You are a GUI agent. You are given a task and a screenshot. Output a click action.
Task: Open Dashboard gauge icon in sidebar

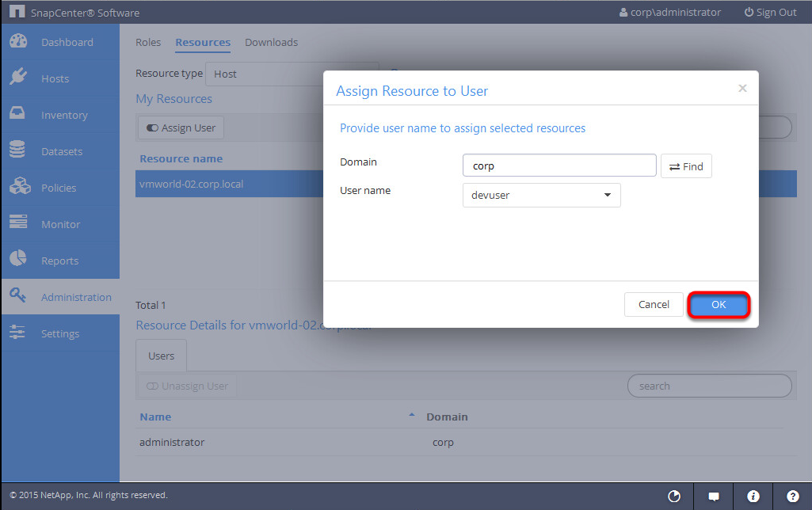point(18,41)
